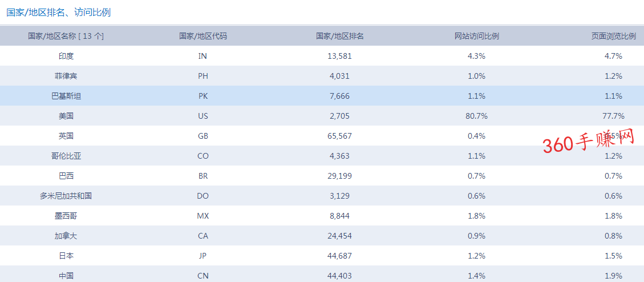This screenshot has width=644, height=282.
Task: Click the 29,199 ranking for 巴西
Action: pyautogui.click(x=340, y=176)
